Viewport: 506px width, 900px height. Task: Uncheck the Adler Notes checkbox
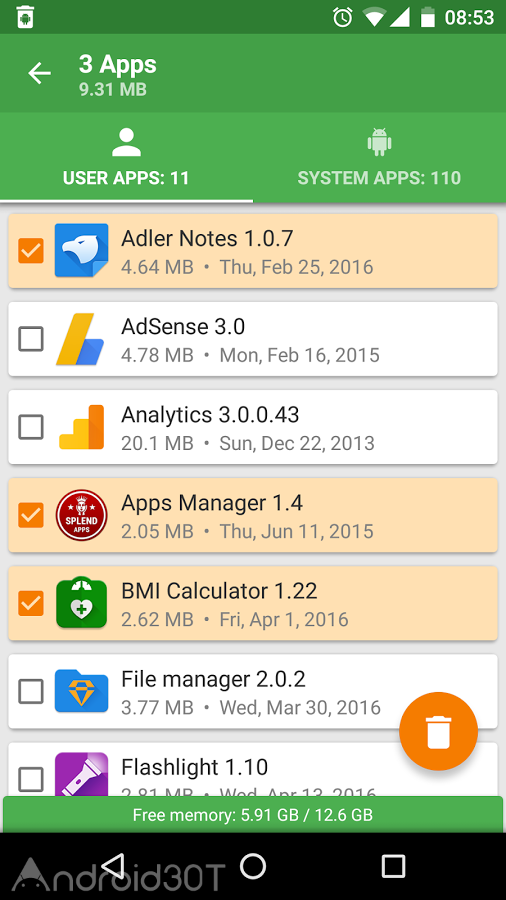31,250
